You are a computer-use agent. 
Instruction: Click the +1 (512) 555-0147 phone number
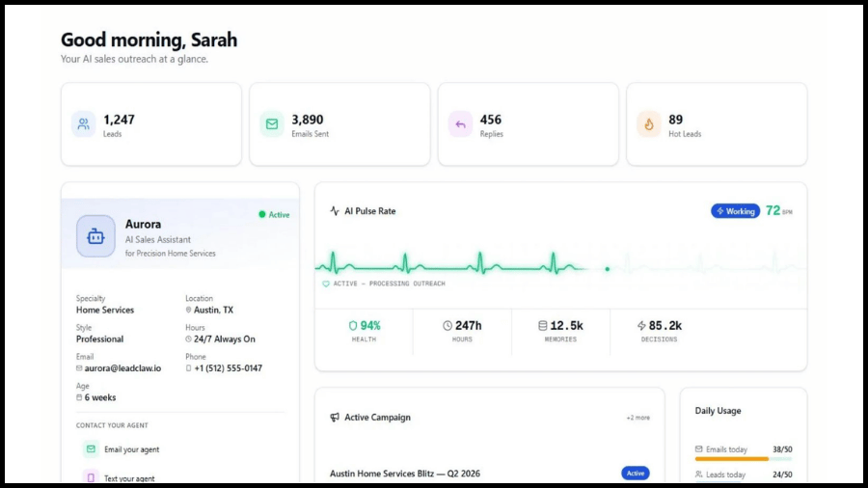tap(228, 368)
